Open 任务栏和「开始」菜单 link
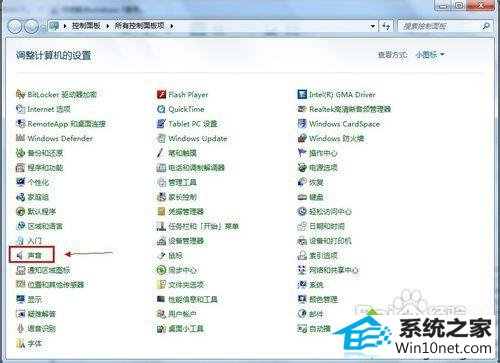The image size is (500, 363). 204,226
